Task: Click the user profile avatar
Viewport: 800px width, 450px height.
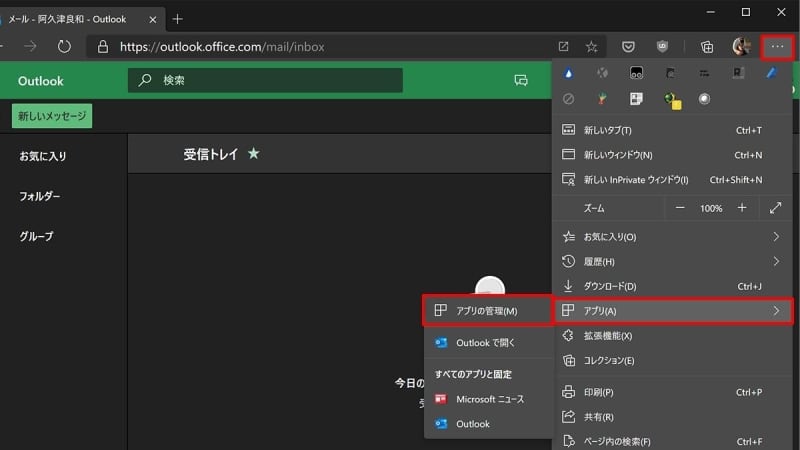Action: click(741, 46)
